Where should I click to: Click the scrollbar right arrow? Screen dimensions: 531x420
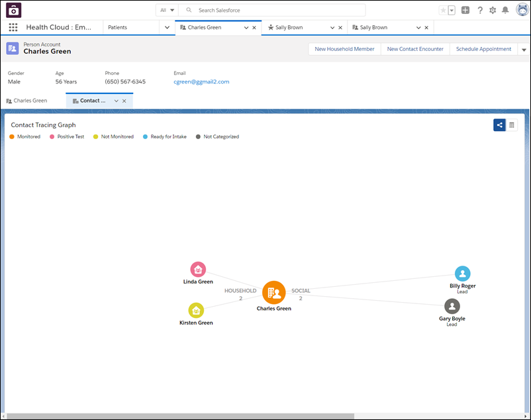click(x=525, y=416)
